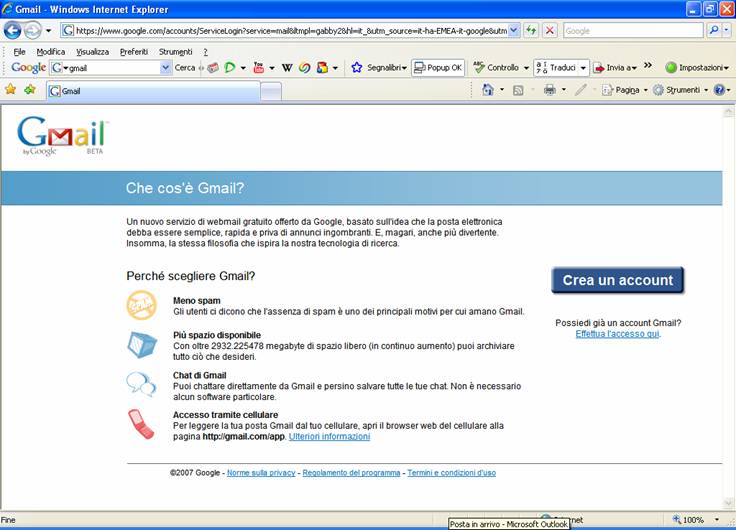
Task: Open a new blank tab
Action: pos(271,91)
